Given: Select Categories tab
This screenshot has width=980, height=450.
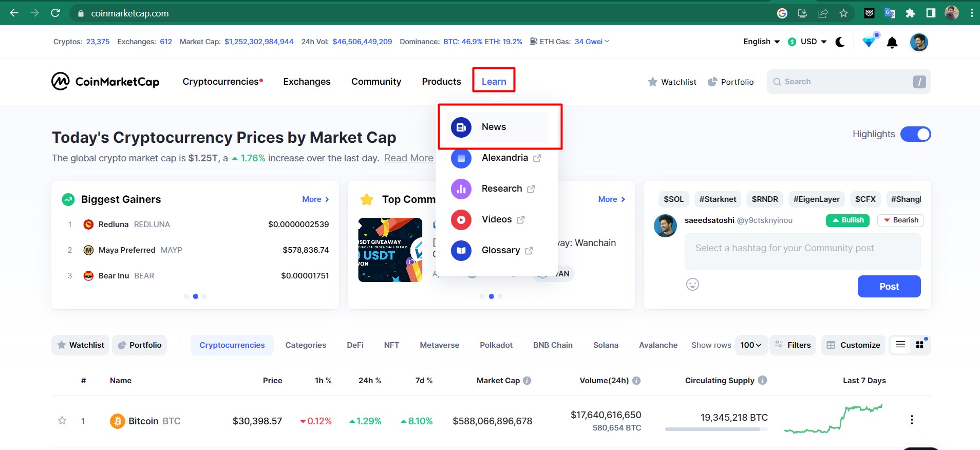Looking at the screenshot, I should [306, 345].
